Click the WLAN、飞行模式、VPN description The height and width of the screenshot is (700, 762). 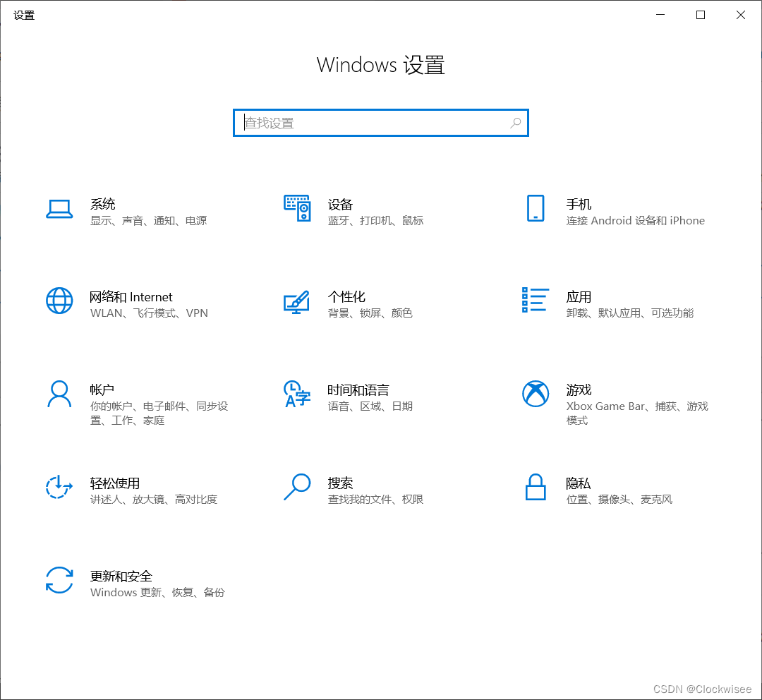pyautogui.click(x=149, y=313)
